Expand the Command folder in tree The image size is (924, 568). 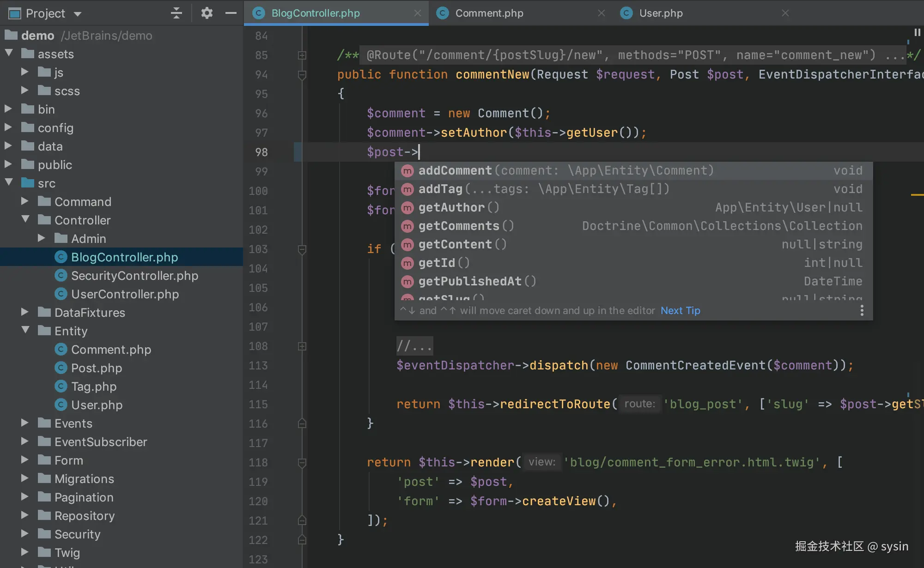[25, 202]
